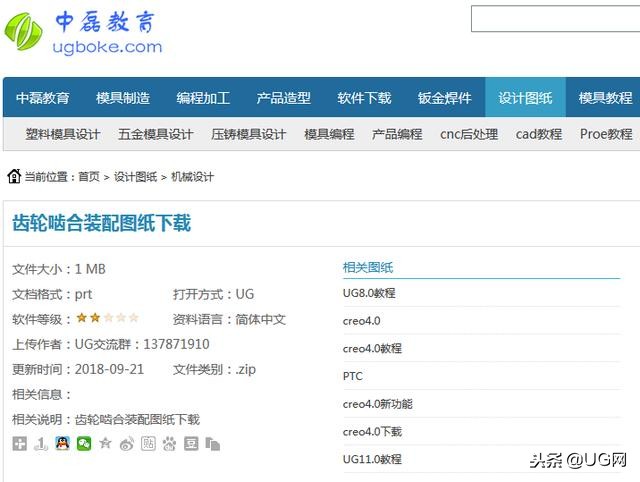This screenshot has height=482, width=640.
Task: Click 打开方式 value UG
Action: 245,294
